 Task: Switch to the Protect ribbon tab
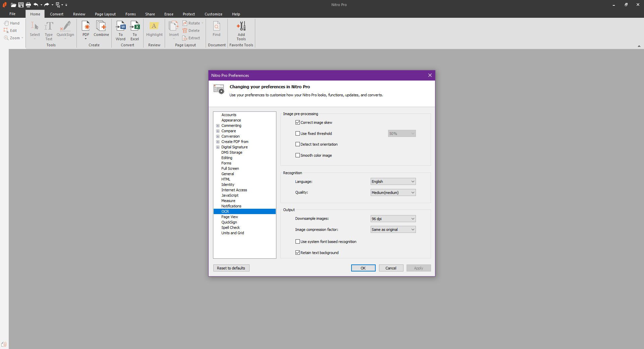[189, 14]
